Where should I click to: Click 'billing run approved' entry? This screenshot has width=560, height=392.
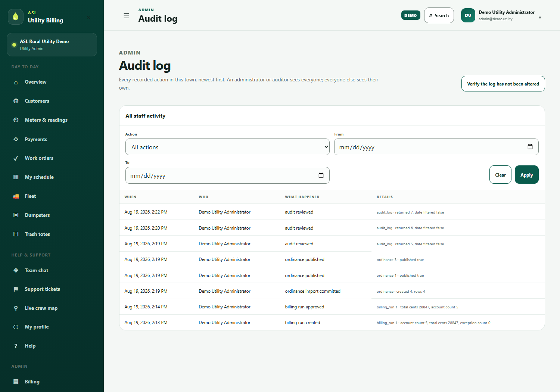(304, 307)
